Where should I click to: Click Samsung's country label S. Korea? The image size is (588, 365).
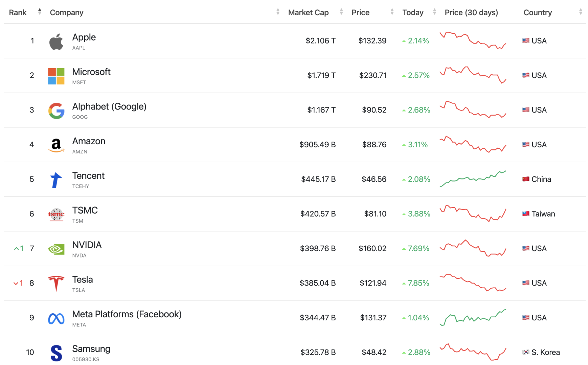point(545,352)
